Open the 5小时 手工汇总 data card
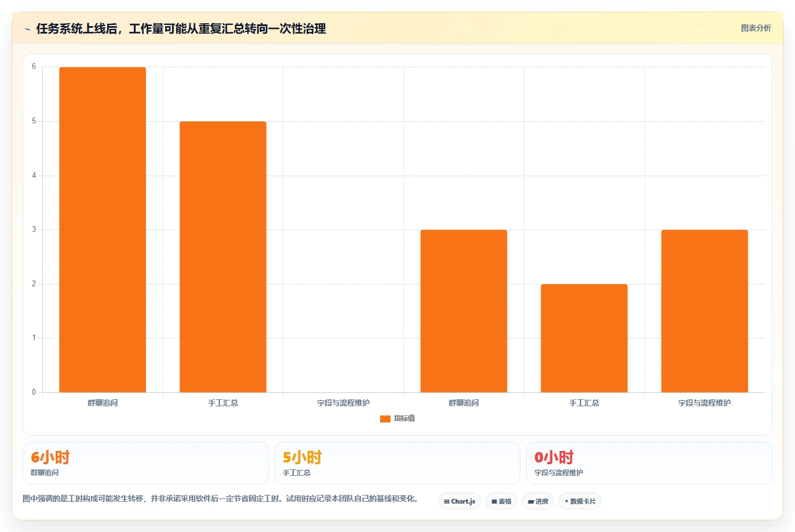The image size is (795, 532). coord(397,463)
